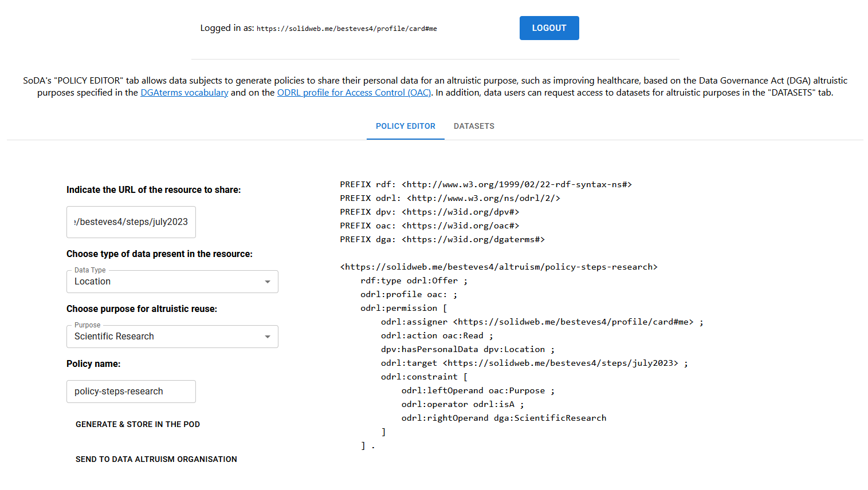
Task: Open the ODRL profile for Access Control link
Action: 354,93
